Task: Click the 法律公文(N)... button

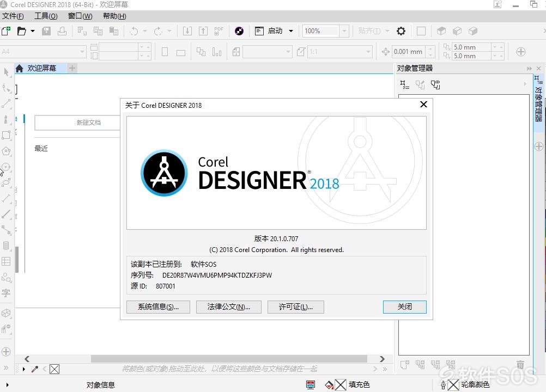Action: (x=228, y=307)
